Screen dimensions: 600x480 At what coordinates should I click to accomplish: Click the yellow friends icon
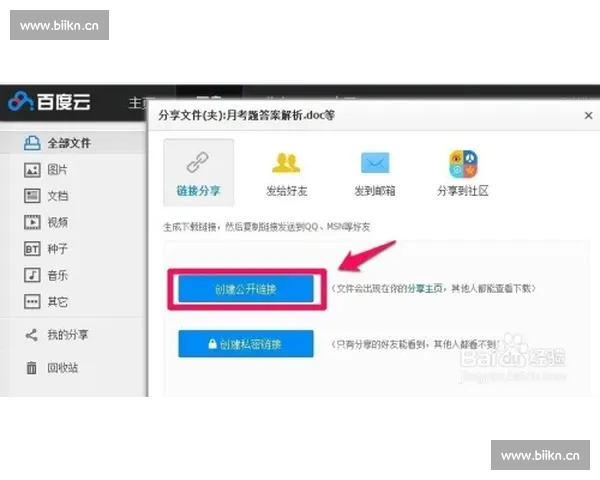(286, 163)
